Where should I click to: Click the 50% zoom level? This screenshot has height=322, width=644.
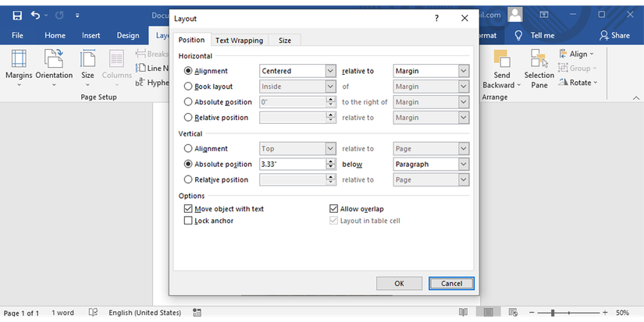(622, 313)
